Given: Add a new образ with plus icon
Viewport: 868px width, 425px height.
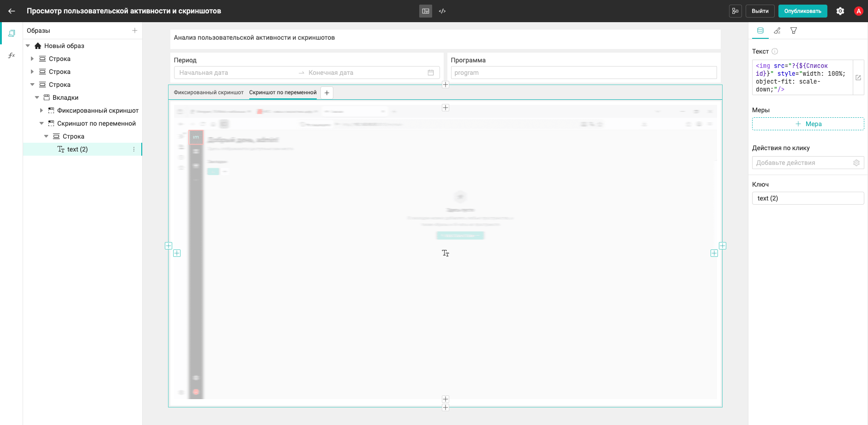Looking at the screenshot, I should tap(135, 30).
